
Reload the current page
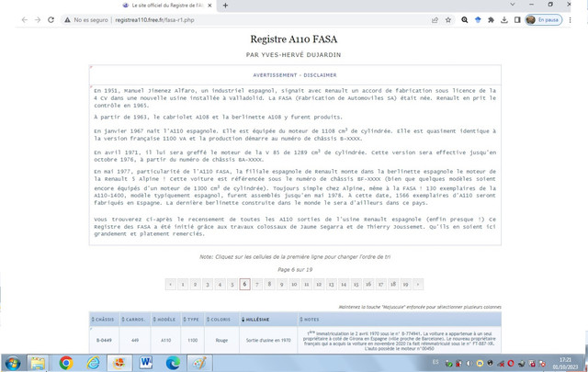(x=51, y=20)
